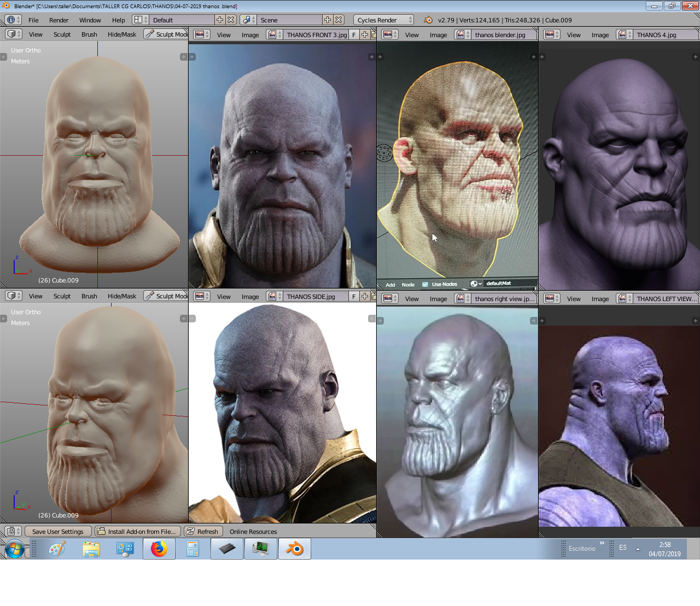The width and height of the screenshot is (700, 606).
Task: Open Sculpt menu in top viewport
Action: [62, 34]
